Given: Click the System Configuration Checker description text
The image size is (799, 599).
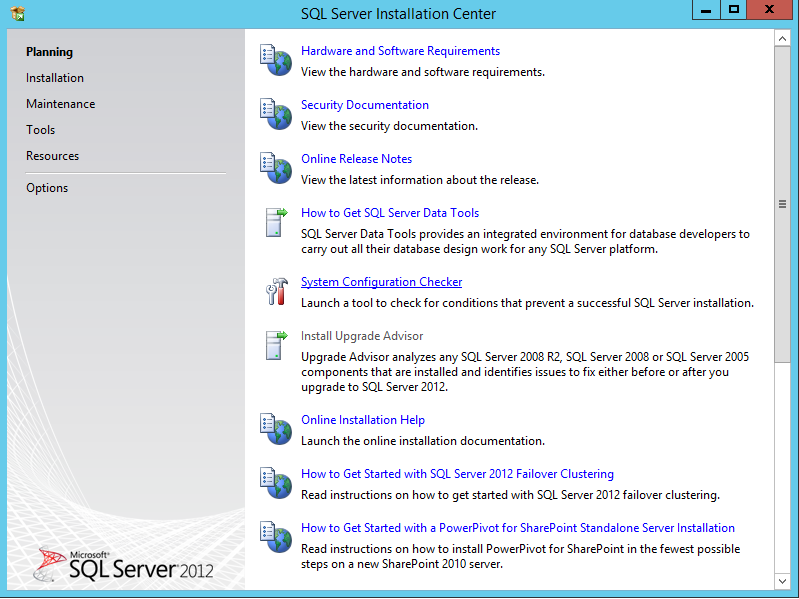Looking at the screenshot, I should point(527,303).
